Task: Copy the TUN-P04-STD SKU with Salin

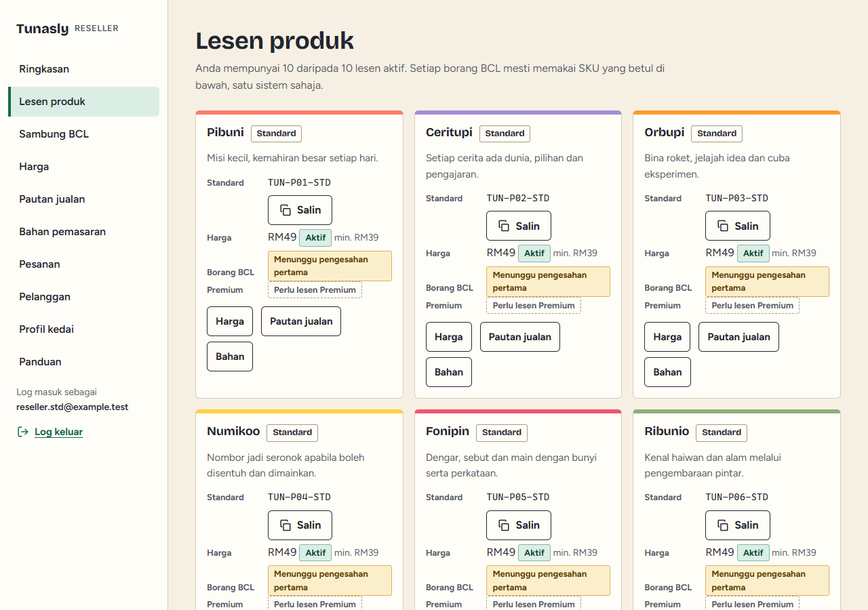Action: click(x=300, y=525)
